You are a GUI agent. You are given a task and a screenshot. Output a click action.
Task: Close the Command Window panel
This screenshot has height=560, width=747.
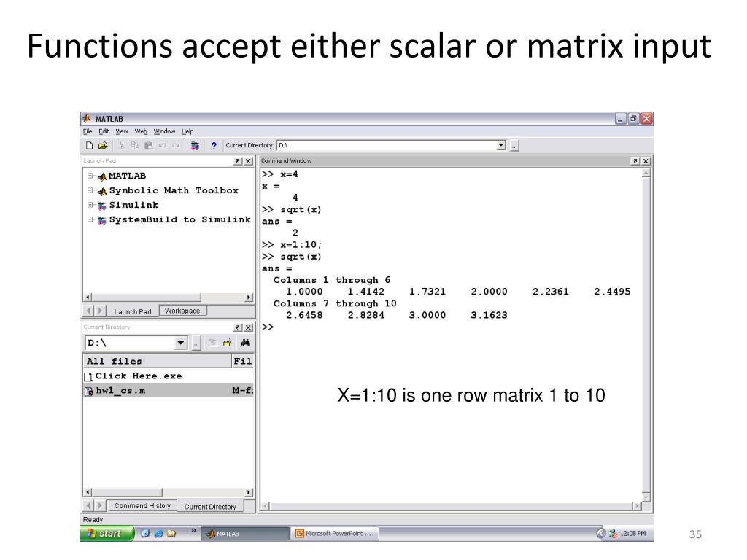click(646, 161)
